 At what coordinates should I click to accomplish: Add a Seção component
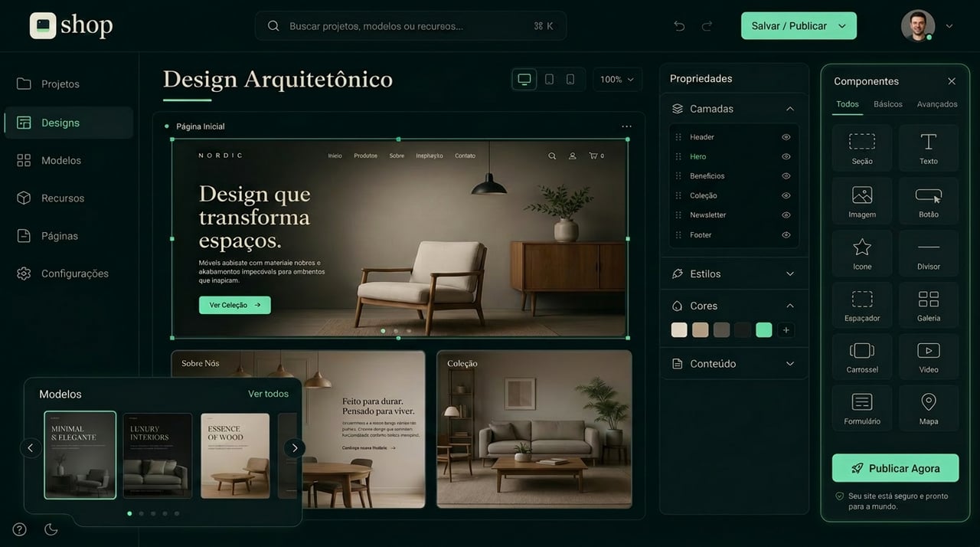point(862,148)
